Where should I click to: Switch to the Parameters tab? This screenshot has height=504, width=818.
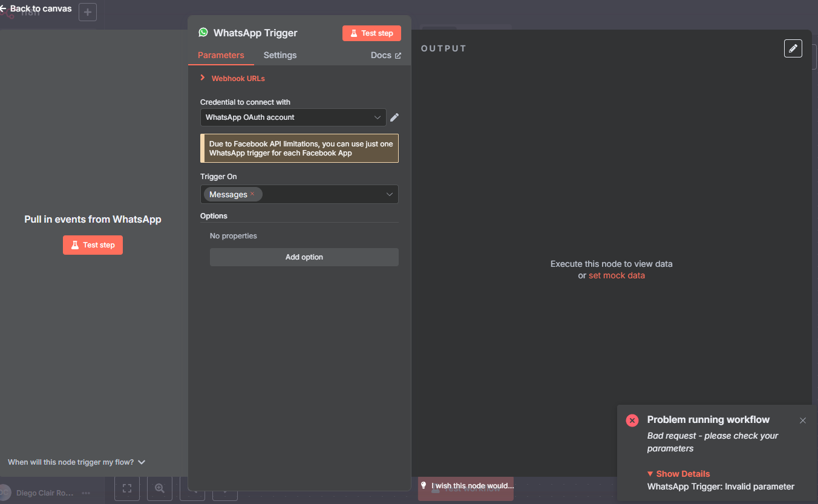coord(221,55)
